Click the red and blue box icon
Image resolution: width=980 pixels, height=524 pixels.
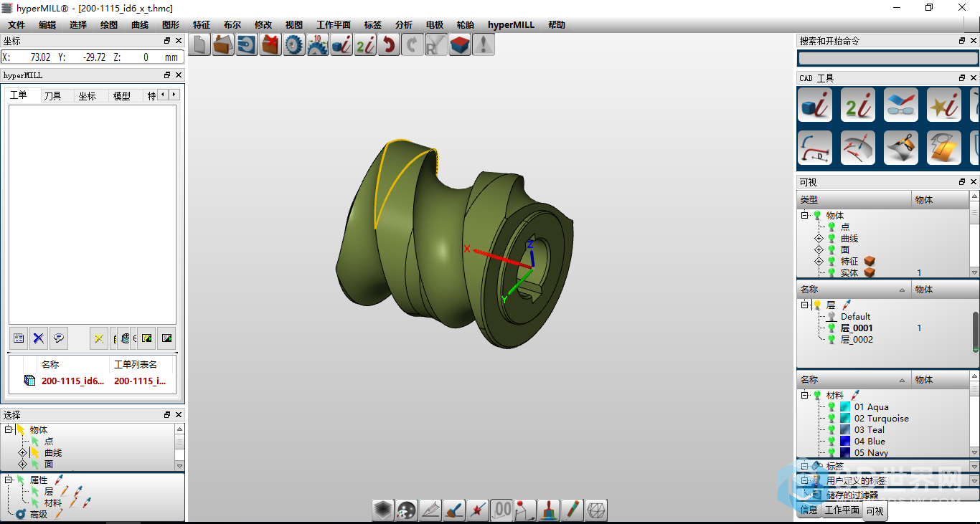coord(460,44)
